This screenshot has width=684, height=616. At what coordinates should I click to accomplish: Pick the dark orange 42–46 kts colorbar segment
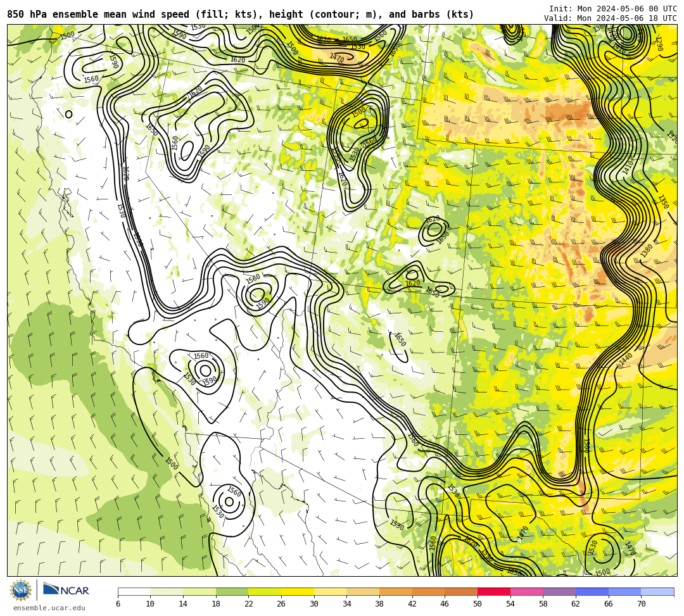pos(428,591)
